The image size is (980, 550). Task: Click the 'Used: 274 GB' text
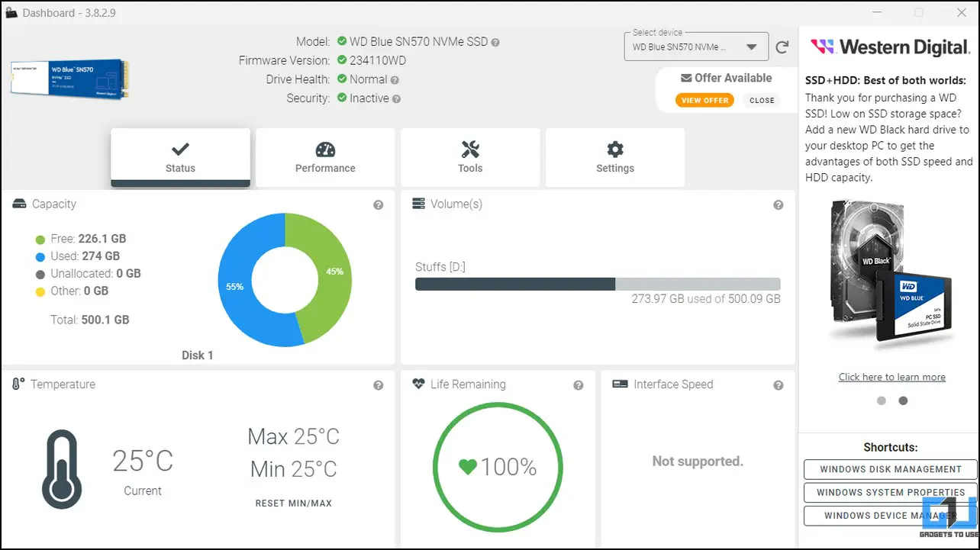tap(85, 256)
